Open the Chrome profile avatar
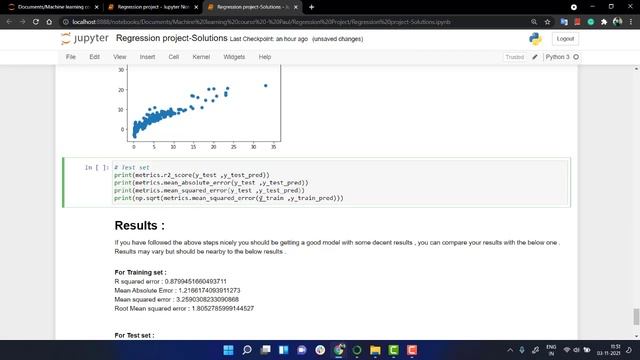Image resolution: width=640 pixels, height=360 pixels. pos(618,21)
